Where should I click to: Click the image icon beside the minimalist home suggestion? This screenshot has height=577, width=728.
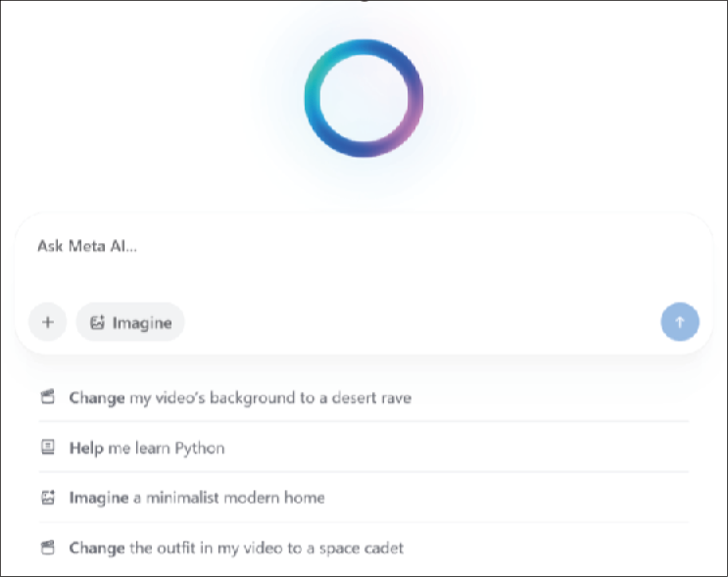(x=47, y=498)
